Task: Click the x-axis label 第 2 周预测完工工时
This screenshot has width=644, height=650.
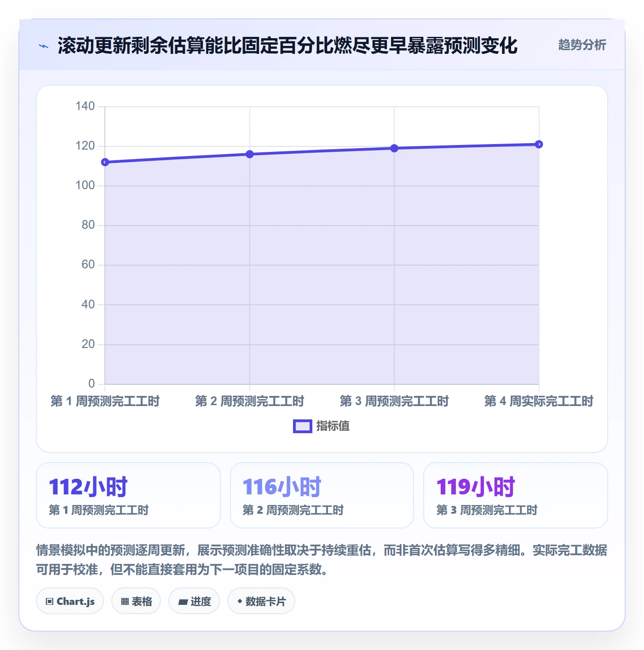Action: coord(250,401)
